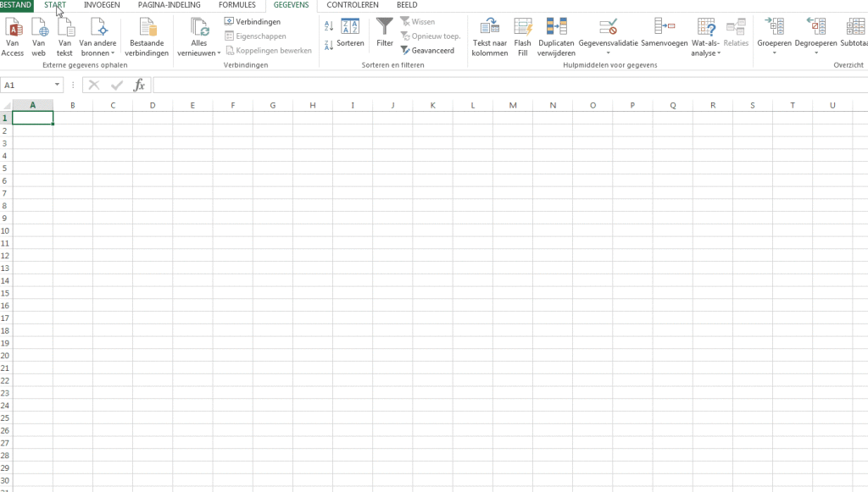
Task: Select column header B
Action: 73,105
